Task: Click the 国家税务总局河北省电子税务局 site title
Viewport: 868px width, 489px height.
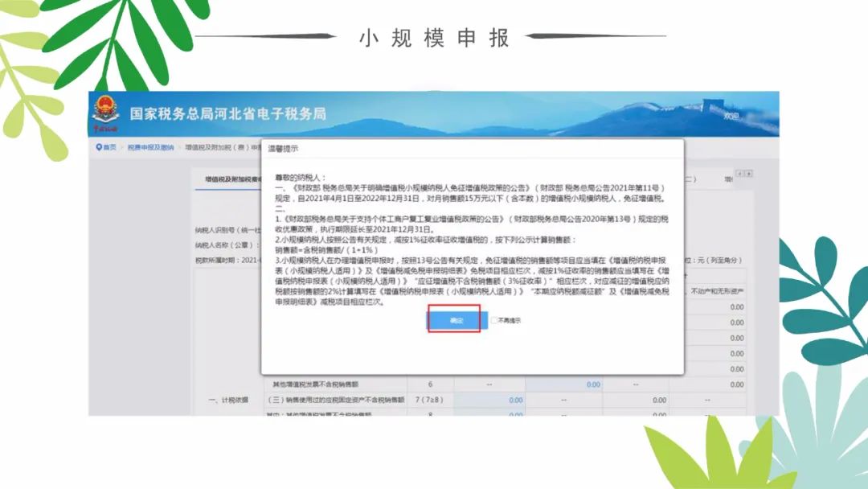Action: click(228, 114)
